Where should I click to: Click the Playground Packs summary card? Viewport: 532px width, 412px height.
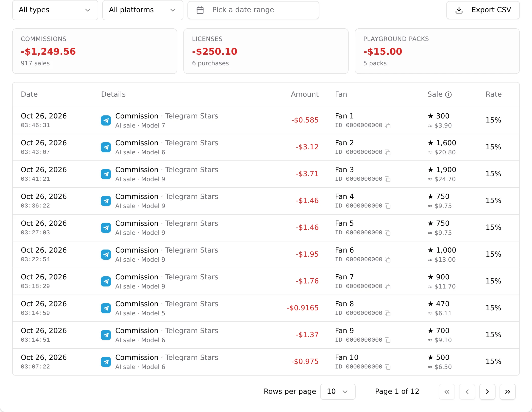[x=437, y=51]
